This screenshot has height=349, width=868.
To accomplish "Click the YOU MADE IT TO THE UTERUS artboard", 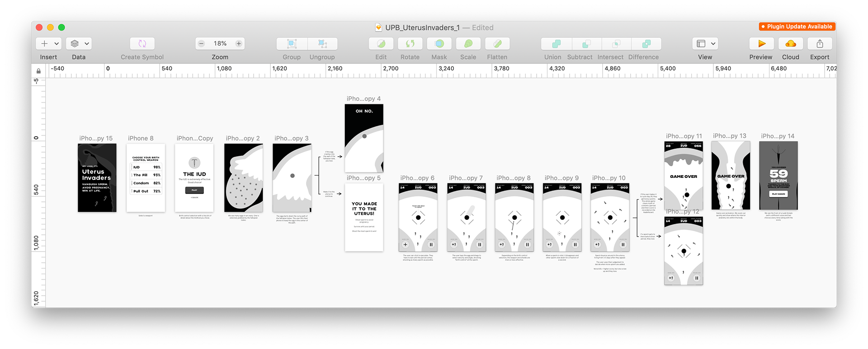I will pyautogui.click(x=364, y=218).
